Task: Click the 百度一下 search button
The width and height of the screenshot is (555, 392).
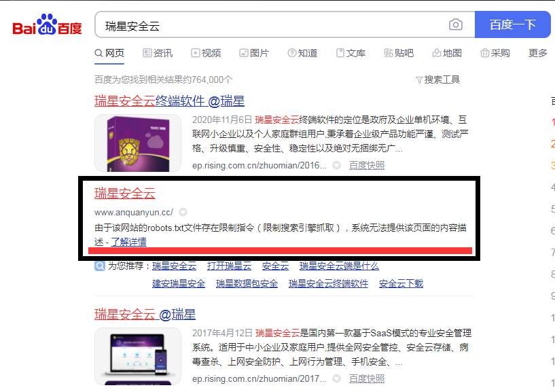Action: pyautogui.click(x=512, y=24)
